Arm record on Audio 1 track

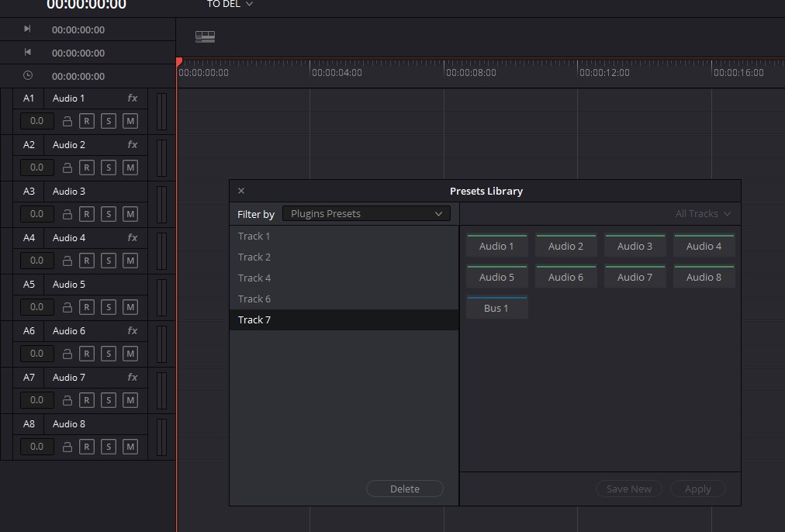87,121
